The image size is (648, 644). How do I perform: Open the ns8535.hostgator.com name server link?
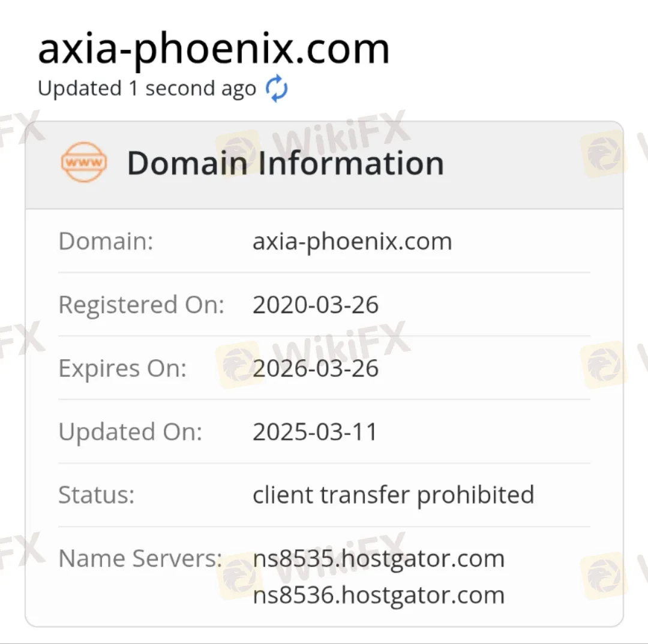click(x=379, y=558)
